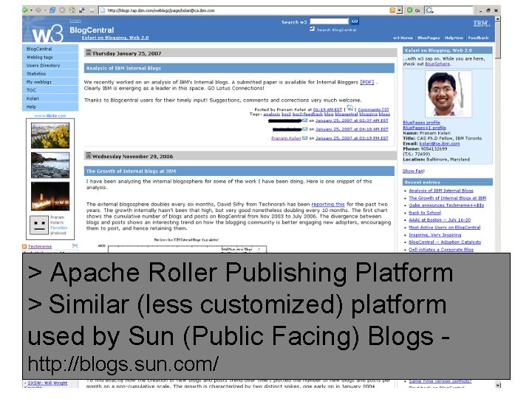Open the Techmeme link
532x399 pixels.
pos(40,247)
